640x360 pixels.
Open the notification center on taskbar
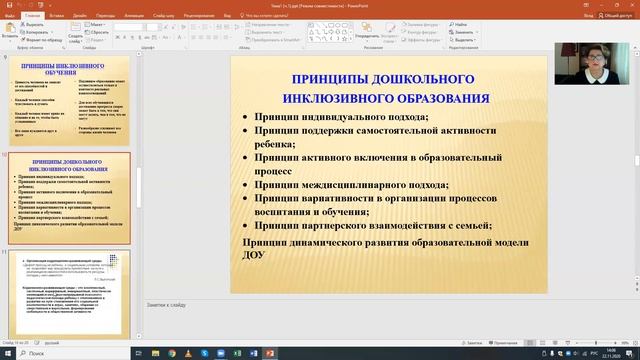[629, 353]
